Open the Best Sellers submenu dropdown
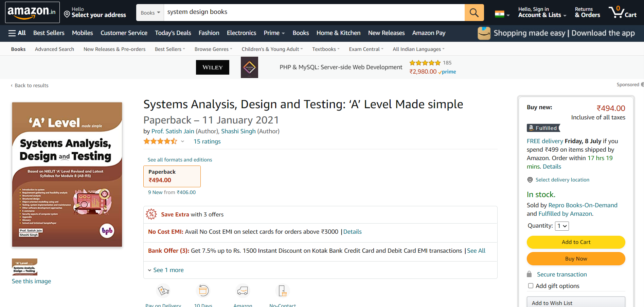Image resolution: width=644 pixels, height=307 pixels. pyautogui.click(x=170, y=49)
